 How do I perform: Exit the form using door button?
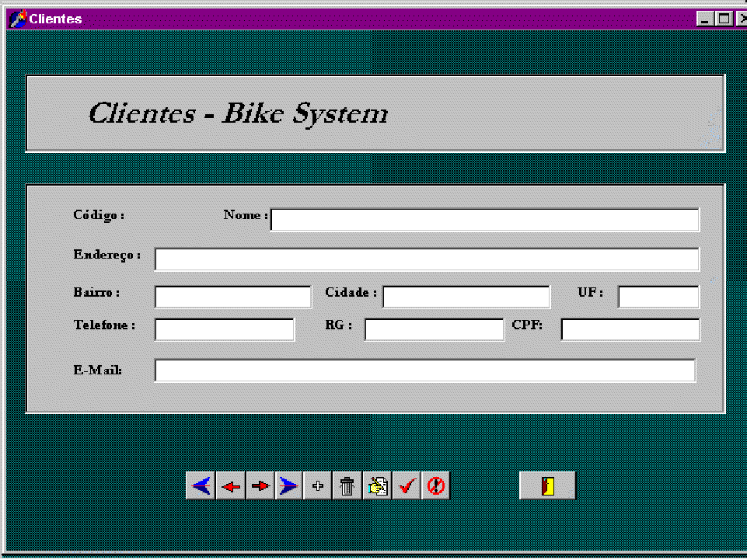pyautogui.click(x=547, y=485)
